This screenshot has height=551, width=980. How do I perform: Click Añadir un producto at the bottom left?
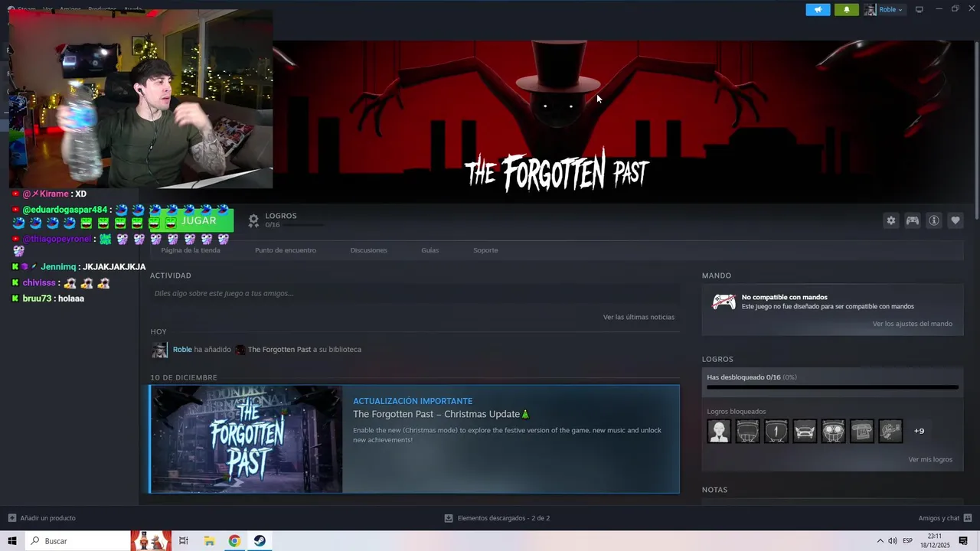41,518
